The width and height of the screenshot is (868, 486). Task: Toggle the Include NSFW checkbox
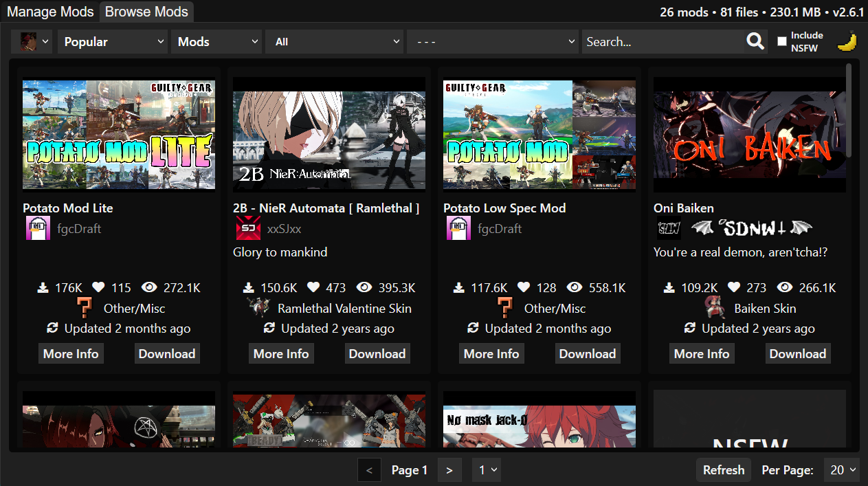(781, 41)
